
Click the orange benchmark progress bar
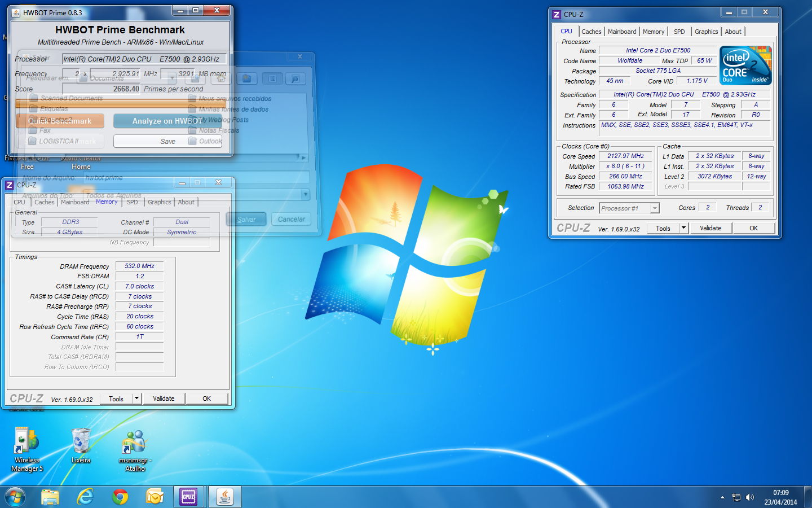tap(121, 104)
